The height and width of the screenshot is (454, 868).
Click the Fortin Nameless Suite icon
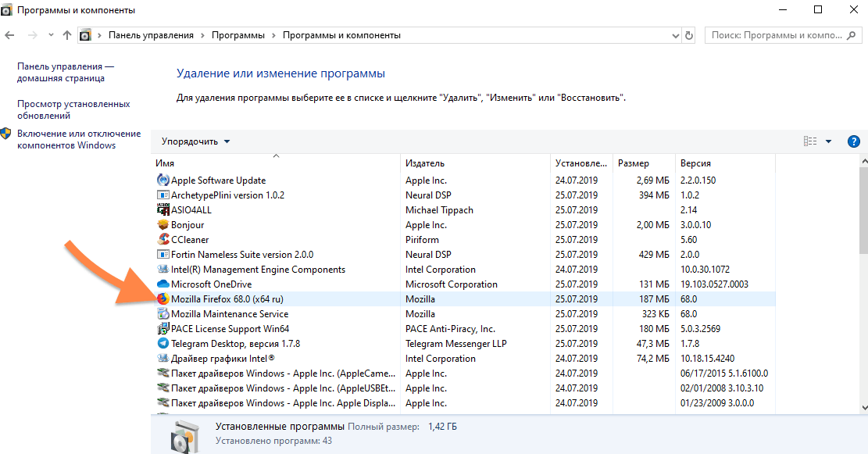(163, 255)
